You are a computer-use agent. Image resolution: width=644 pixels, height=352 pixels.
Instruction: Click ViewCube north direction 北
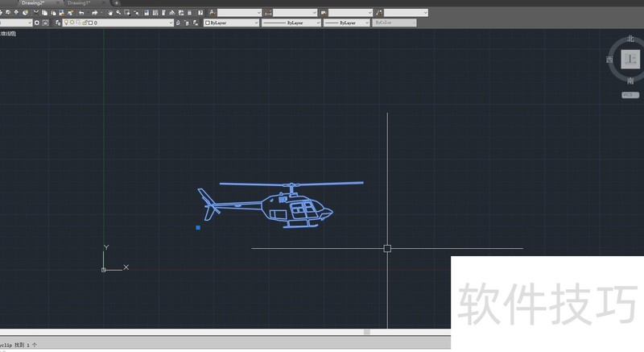pyautogui.click(x=630, y=39)
